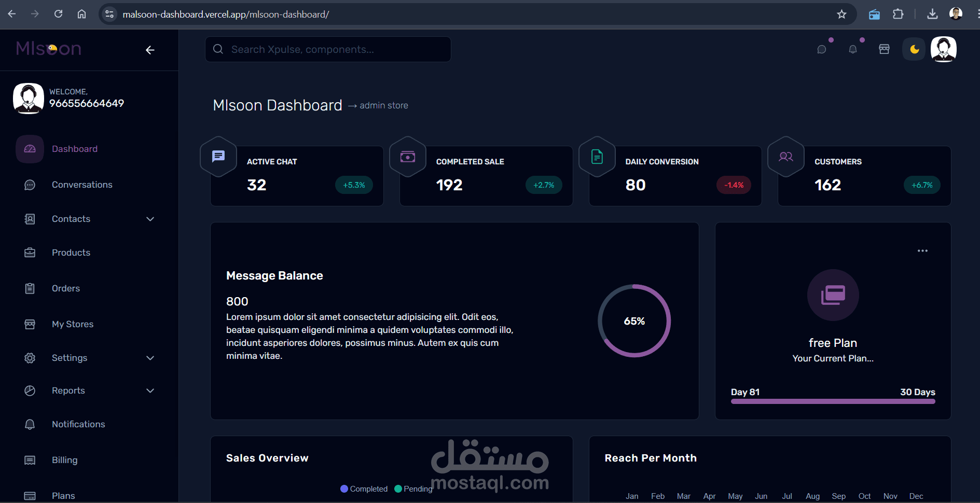Image resolution: width=980 pixels, height=503 pixels.
Task: Click the Billing receipt icon
Action: pos(30,460)
